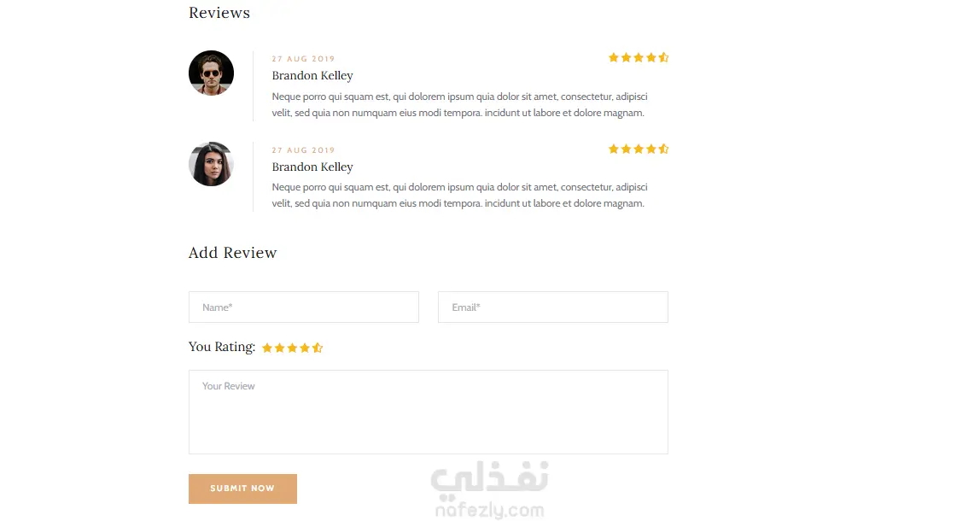Screen dimensions: 980x521
Task: Pick the fourth star in You Rating
Action: pos(305,348)
